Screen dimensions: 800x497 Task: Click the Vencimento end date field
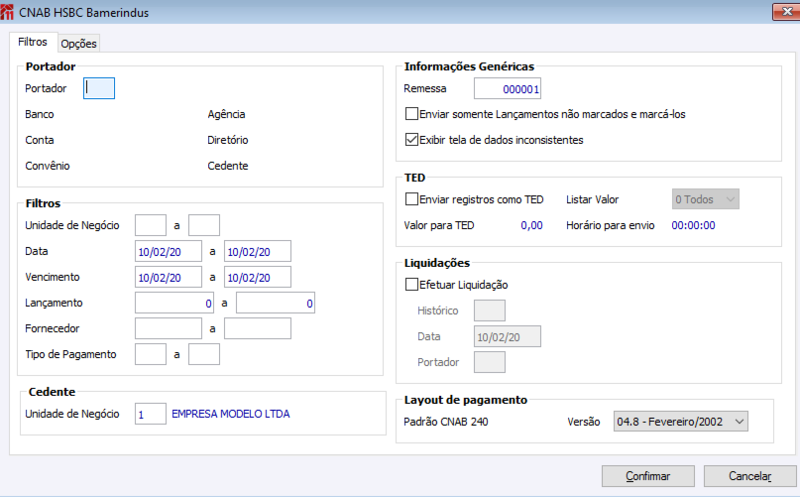click(x=257, y=277)
